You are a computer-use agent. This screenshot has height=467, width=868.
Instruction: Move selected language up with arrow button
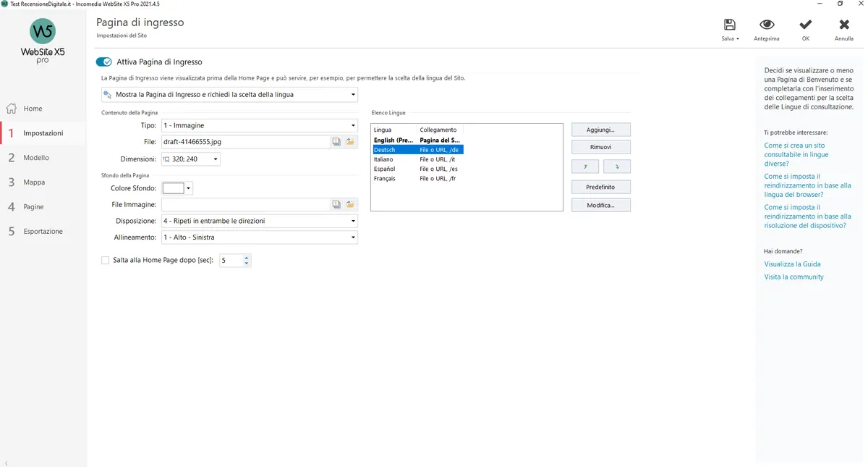[585, 167]
